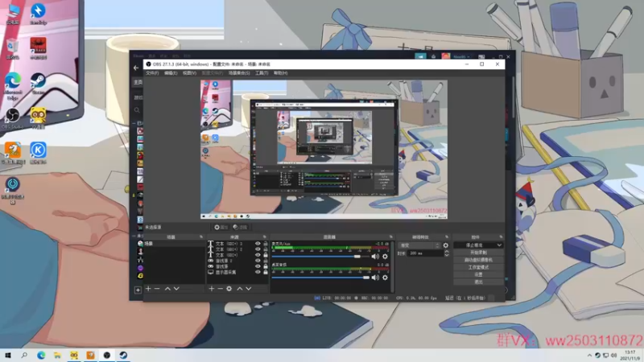
Task: Add a new source with plus icon
Action: (211, 289)
